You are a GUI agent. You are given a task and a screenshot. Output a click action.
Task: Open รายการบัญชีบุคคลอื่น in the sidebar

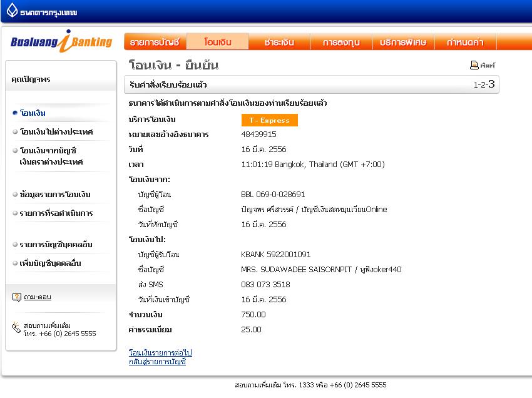click(56, 244)
